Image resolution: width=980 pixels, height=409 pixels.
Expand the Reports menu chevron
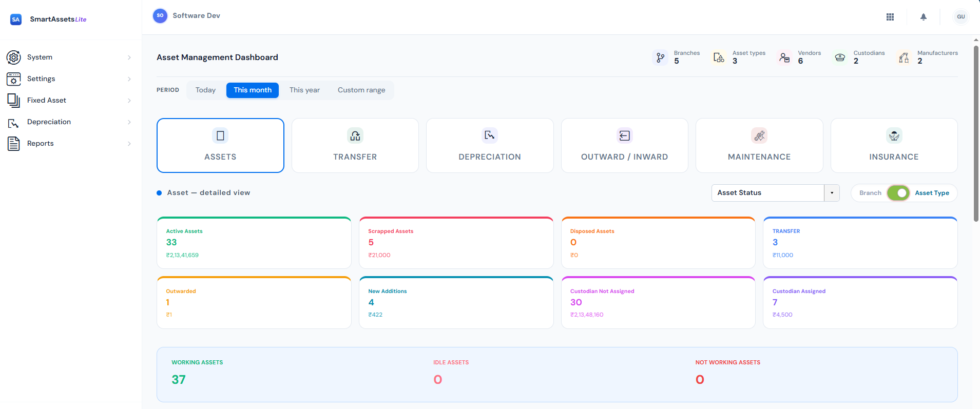[x=129, y=144]
